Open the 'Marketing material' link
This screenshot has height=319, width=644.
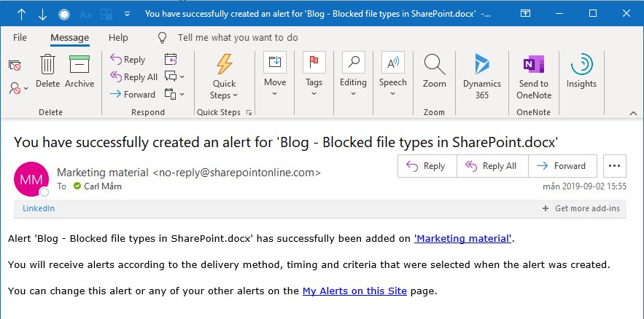click(463, 239)
